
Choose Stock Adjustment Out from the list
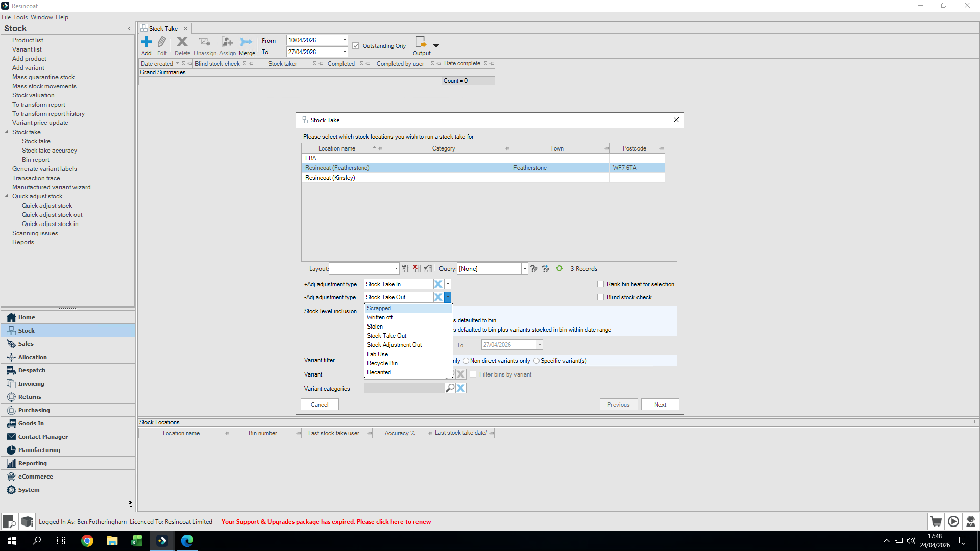point(394,345)
